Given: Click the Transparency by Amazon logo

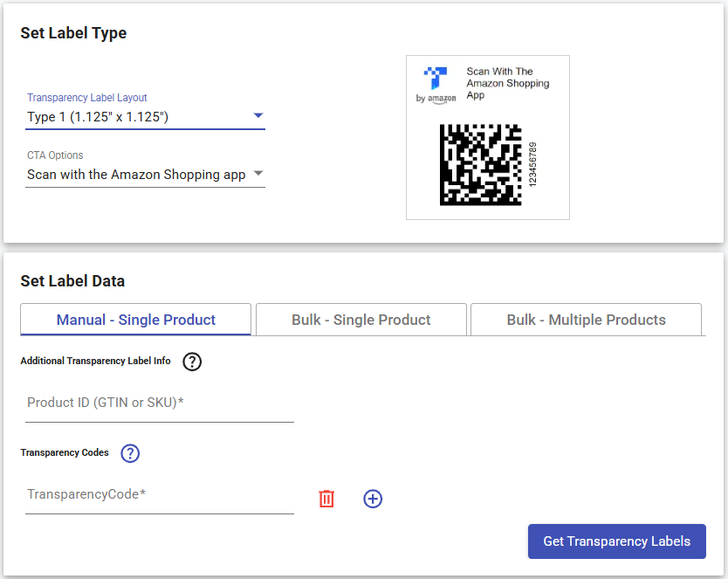Looking at the screenshot, I should pos(436,85).
